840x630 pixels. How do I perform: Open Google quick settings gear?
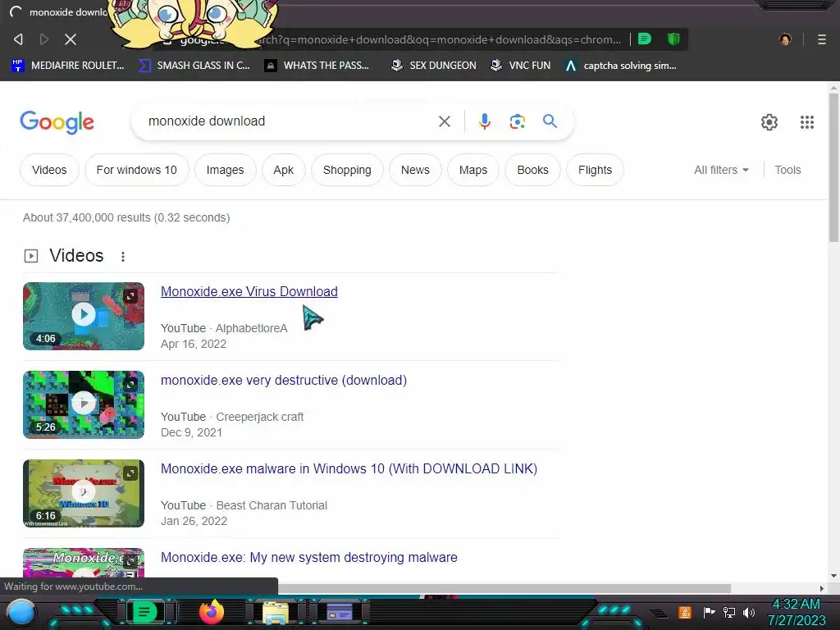[x=769, y=122]
